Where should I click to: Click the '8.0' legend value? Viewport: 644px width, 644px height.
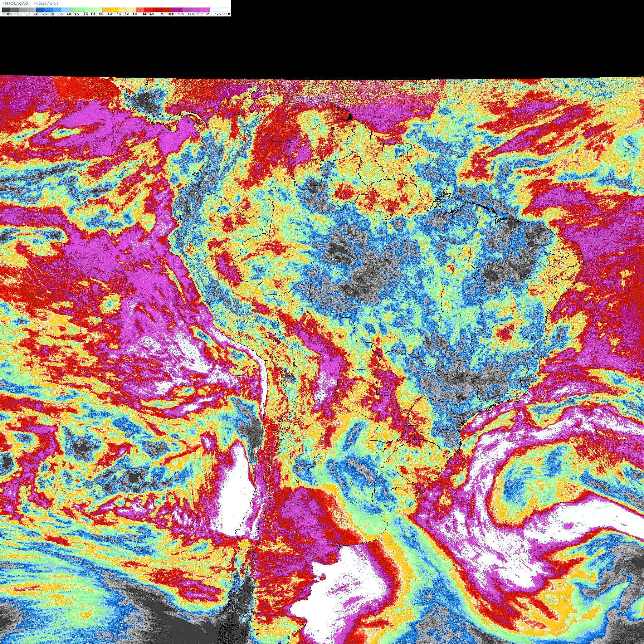point(135,14)
